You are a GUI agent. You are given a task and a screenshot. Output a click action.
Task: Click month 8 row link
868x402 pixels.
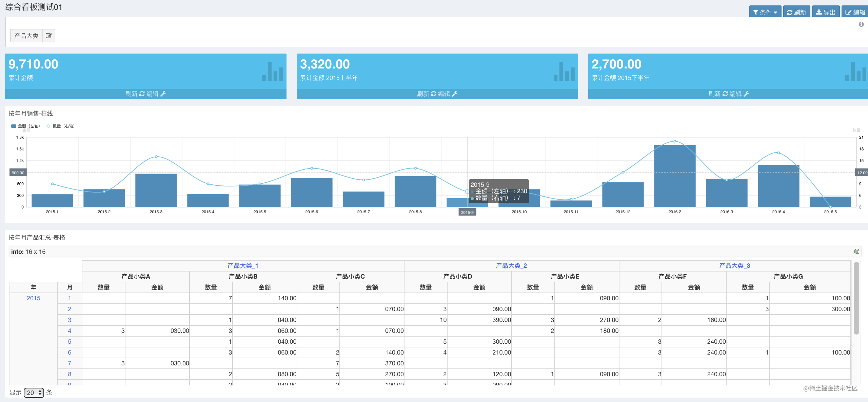[70, 374]
